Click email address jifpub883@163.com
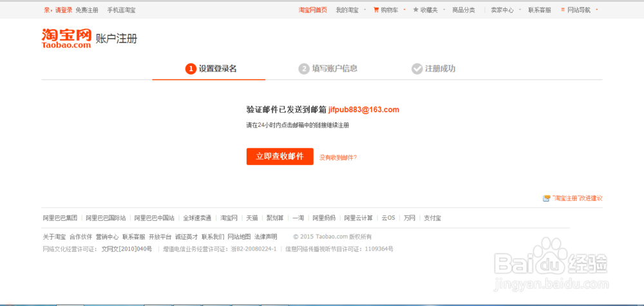Viewport: 644px width, 306px height. 364,110
